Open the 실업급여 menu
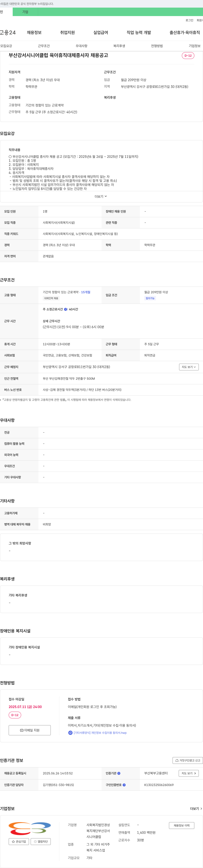Image resolution: width=203 pixels, height=868 pixels. pyautogui.click(x=100, y=32)
